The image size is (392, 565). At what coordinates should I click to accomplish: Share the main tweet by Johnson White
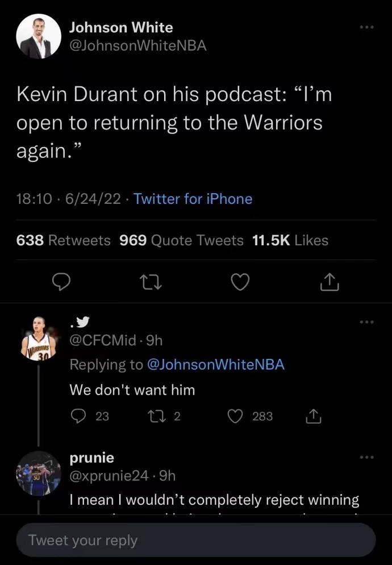pyautogui.click(x=330, y=282)
